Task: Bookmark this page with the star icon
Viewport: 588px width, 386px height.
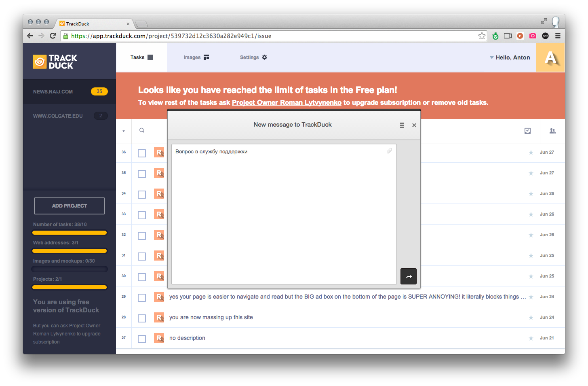Action: (x=482, y=36)
